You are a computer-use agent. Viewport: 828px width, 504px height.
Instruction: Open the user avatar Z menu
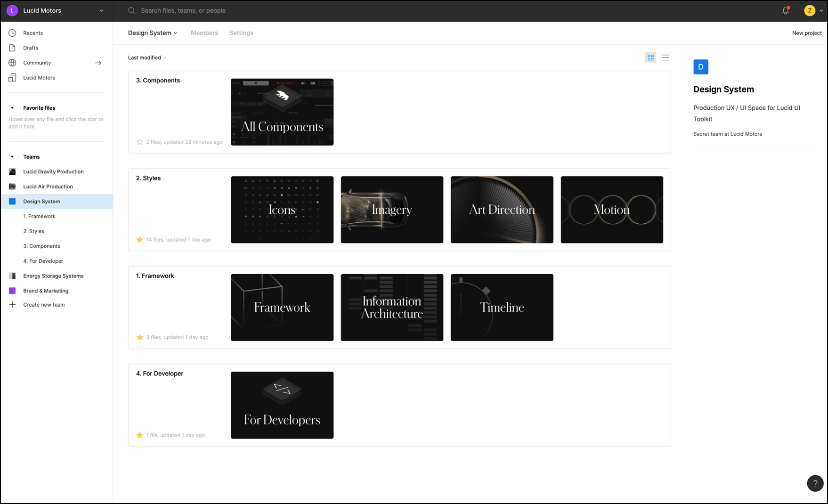point(810,10)
